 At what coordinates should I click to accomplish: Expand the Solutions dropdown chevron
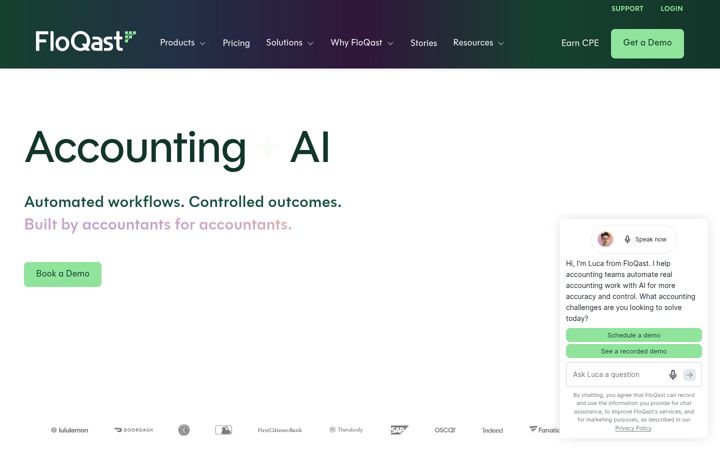click(310, 44)
